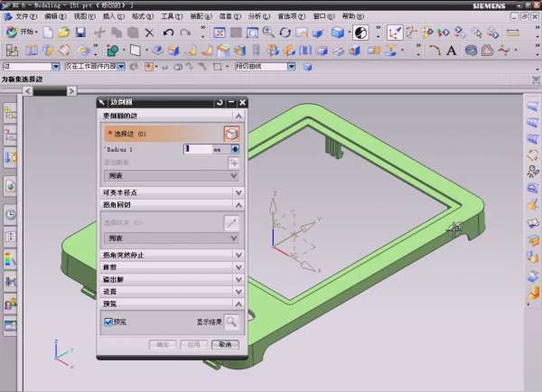Click the Text tool 'A' icon
This screenshot has height=392, width=542.
(x=452, y=50)
